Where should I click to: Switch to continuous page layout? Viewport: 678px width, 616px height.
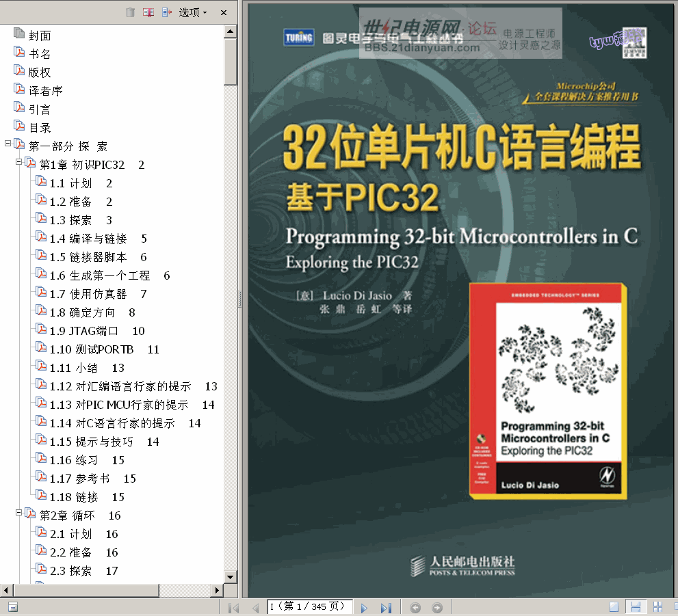coord(636,607)
